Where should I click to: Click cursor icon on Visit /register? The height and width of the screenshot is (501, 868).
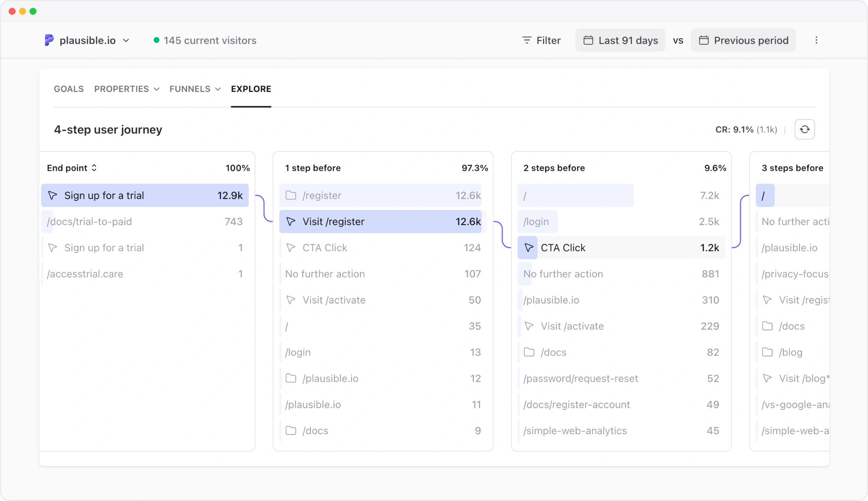pyautogui.click(x=291, y=222)
